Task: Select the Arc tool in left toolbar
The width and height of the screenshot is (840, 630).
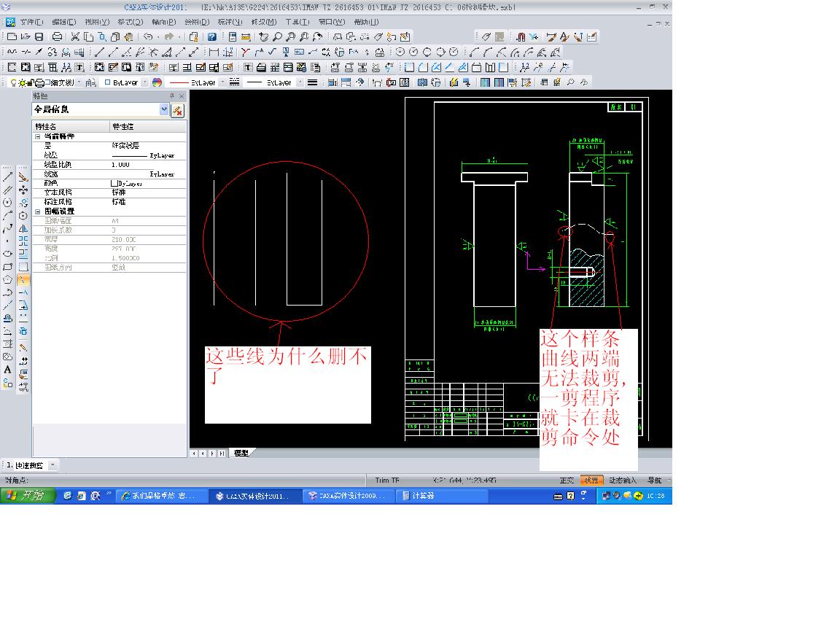Action: click(x=7, y=215)
